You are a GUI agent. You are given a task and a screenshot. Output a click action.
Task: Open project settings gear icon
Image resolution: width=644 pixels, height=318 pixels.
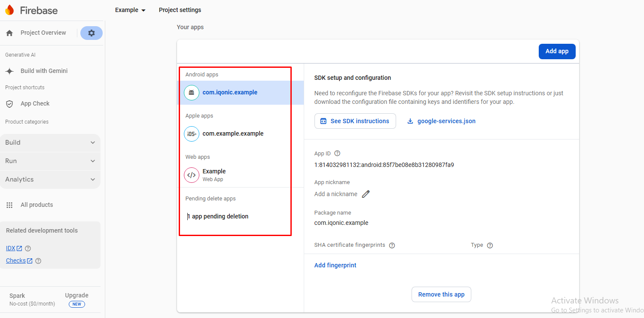(92, 33)
